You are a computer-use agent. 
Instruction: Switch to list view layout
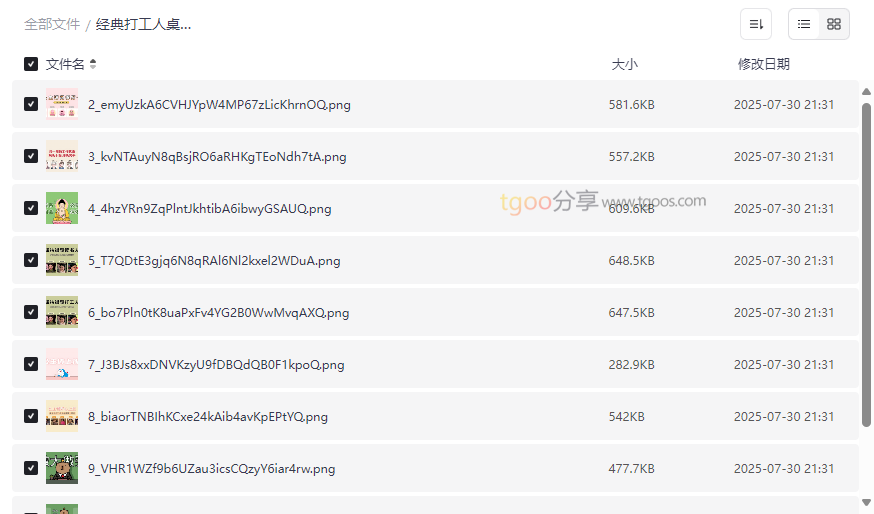pos(804,24)
